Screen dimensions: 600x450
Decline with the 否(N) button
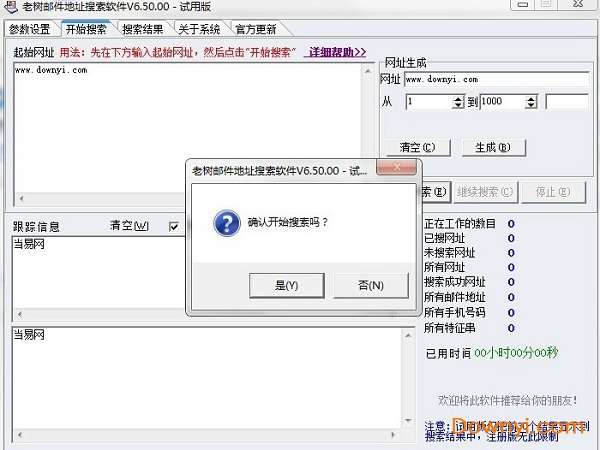(x=371, y=285)
